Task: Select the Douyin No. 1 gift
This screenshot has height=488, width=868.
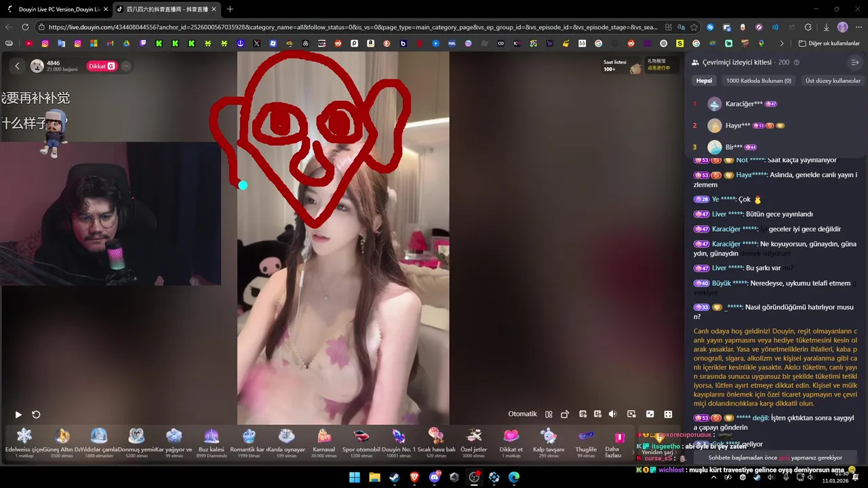Action: [399, 443]
